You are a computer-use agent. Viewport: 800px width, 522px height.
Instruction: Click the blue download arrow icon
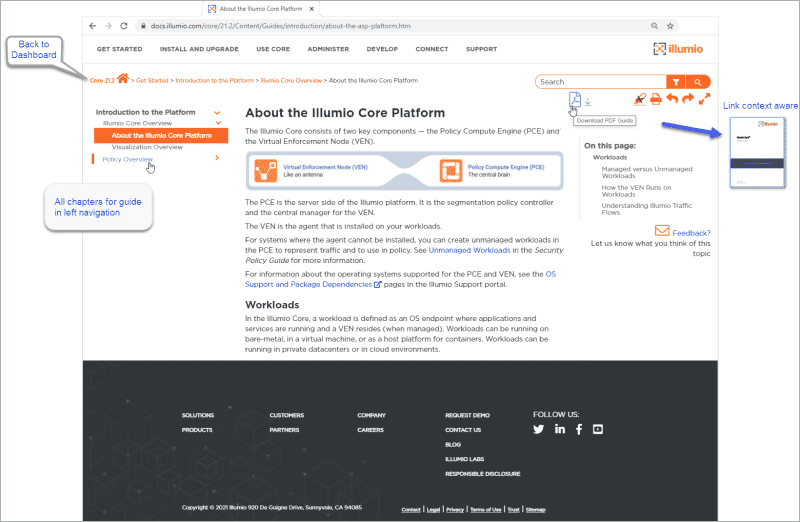(588, 102)
